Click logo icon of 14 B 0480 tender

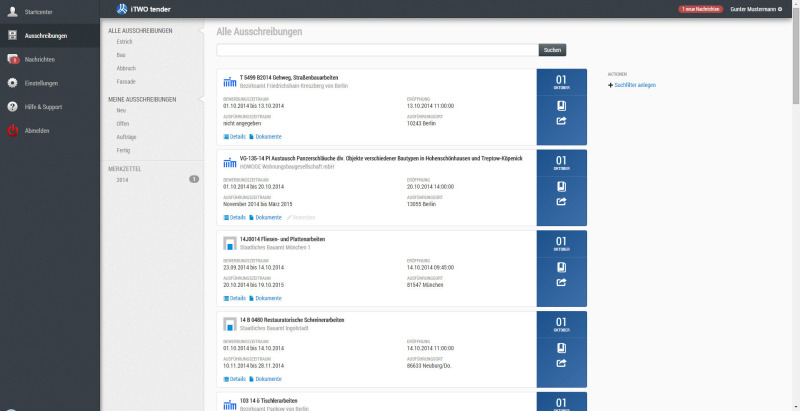click(x=230, y=325)
